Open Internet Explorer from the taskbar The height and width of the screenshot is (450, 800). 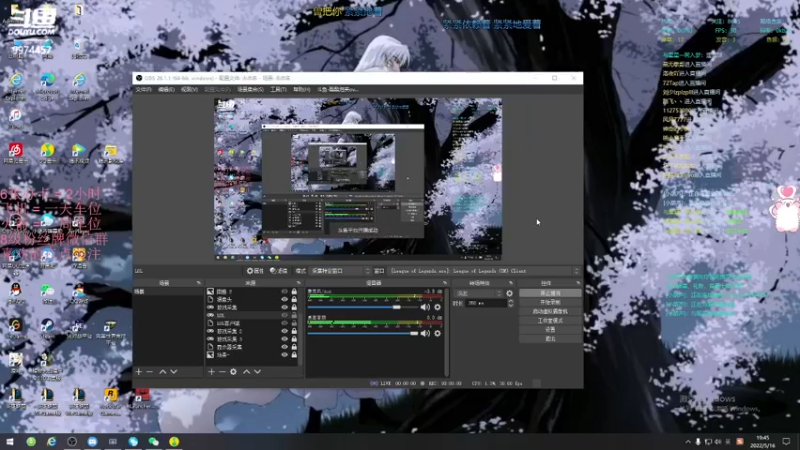(x=52, y=441)
